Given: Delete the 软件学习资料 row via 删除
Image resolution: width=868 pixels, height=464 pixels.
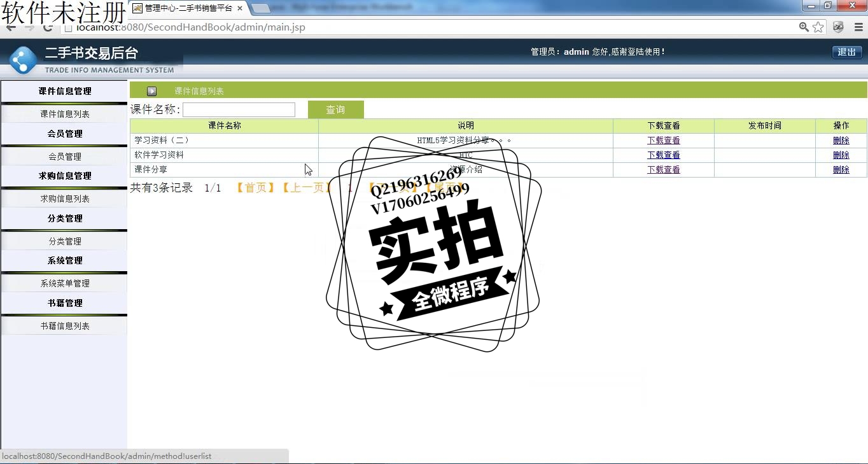Looking at the screenshot, I should point(841,155).
